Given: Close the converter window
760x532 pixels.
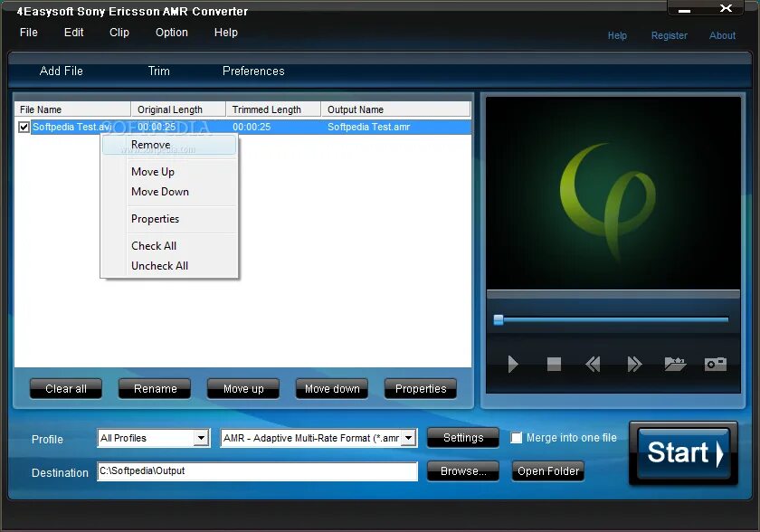Looking at the screenshot, I should [726, 8].
